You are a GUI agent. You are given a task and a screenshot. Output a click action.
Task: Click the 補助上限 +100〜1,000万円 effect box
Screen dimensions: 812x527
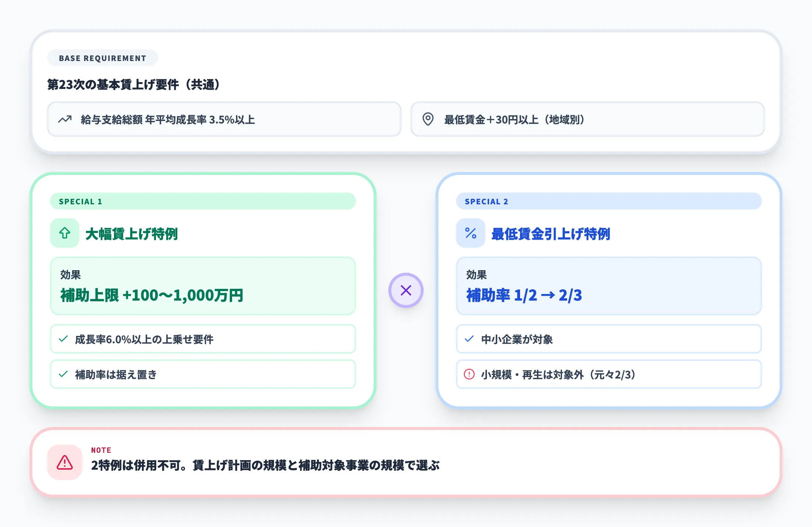point(203,286)
